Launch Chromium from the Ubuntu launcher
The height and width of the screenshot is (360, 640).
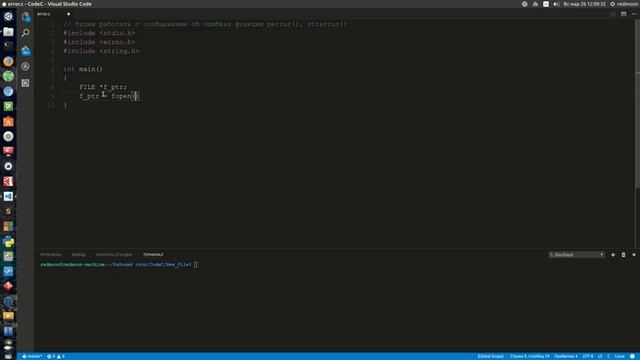[x=8, y=91]
